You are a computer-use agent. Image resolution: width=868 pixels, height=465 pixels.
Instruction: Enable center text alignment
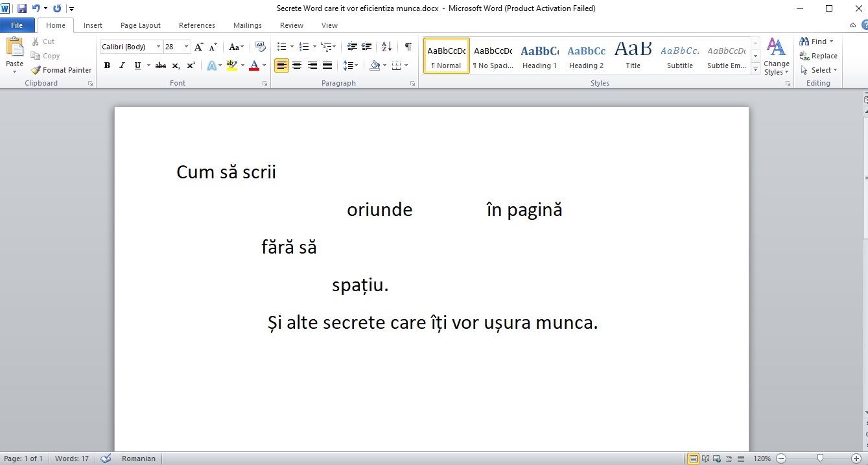297,66
